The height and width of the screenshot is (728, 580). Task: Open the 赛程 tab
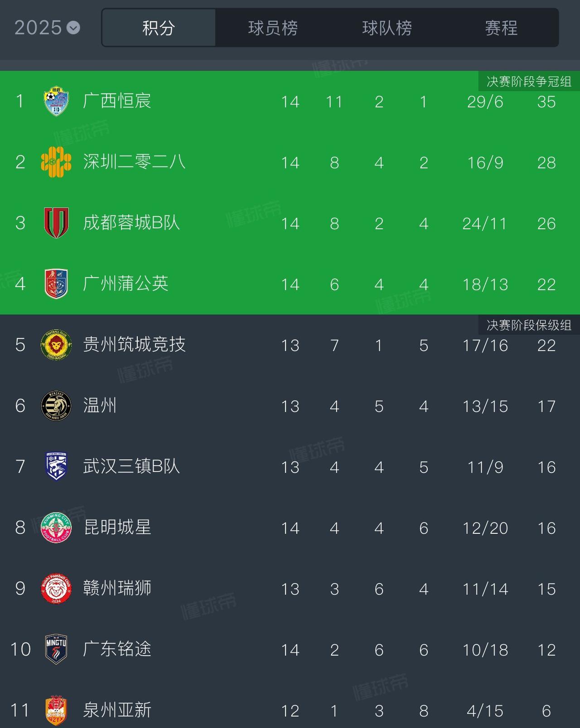501,28
